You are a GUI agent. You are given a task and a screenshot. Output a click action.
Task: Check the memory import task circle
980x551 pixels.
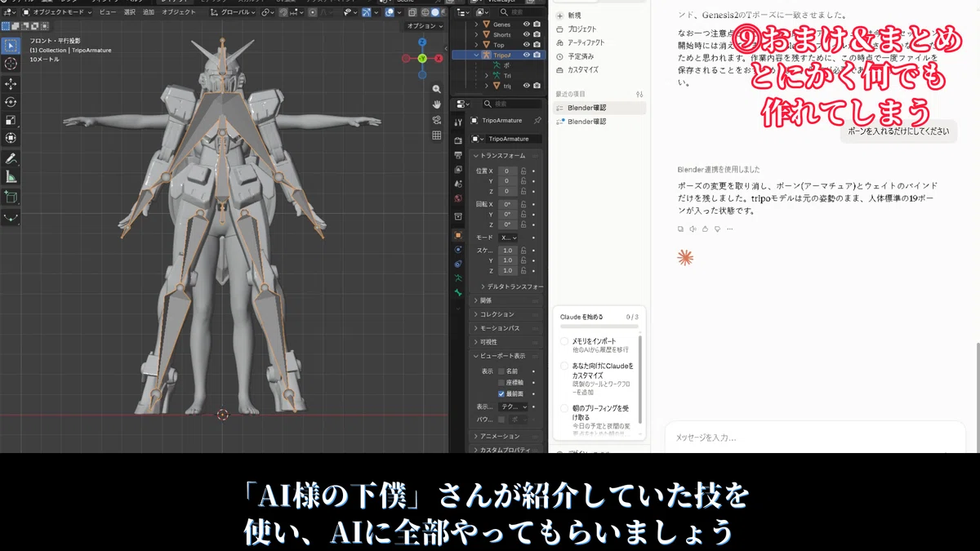(x=564, y=341)
